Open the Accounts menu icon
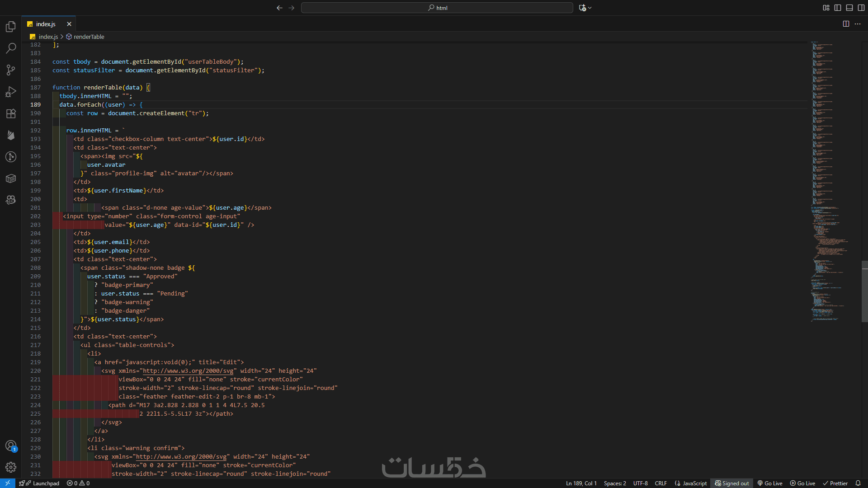Image resolution: width=868 pixels, height=488 pixels. pos(11,446)
